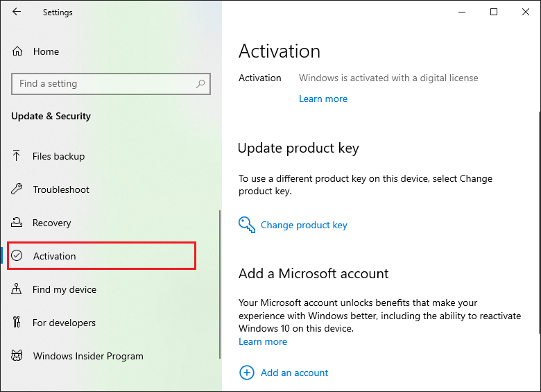Open Files backup settings
Screen dimensions: 541x392
click(x=58, y=156)
